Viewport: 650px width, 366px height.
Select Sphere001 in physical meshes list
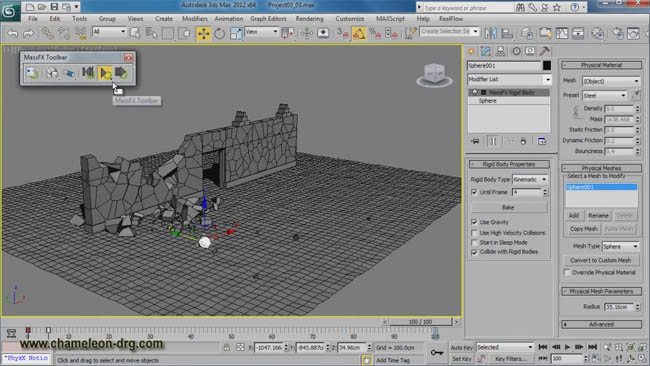pyautogui.click(x=601, y=187)
